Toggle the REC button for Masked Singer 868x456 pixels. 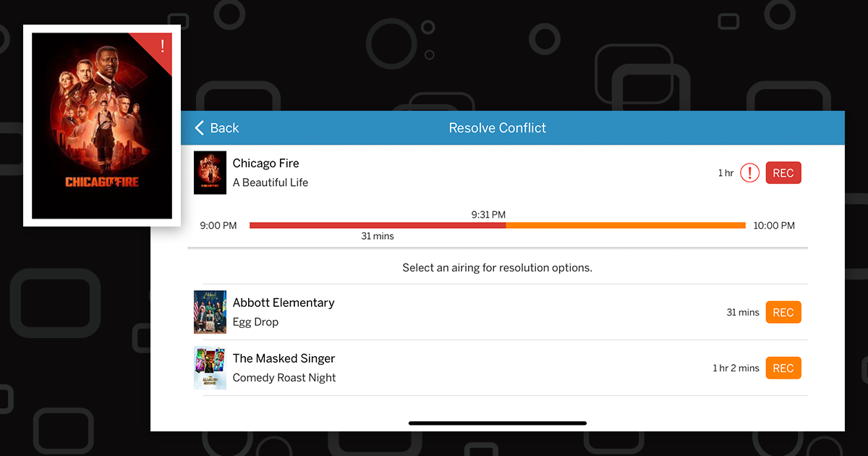(x=783, y=368)
